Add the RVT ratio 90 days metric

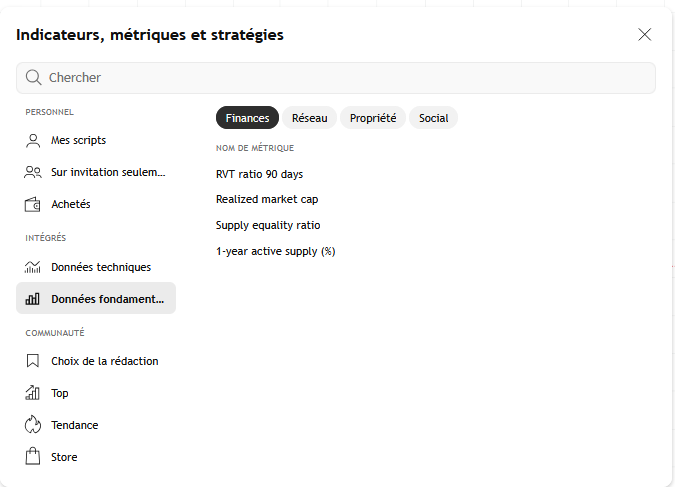click(259, 174)
